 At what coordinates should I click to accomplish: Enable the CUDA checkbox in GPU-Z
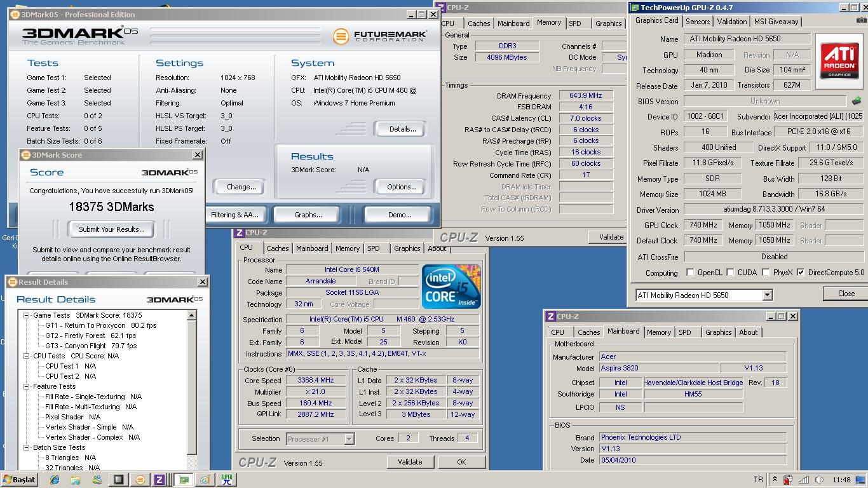(x=731, y=273)
